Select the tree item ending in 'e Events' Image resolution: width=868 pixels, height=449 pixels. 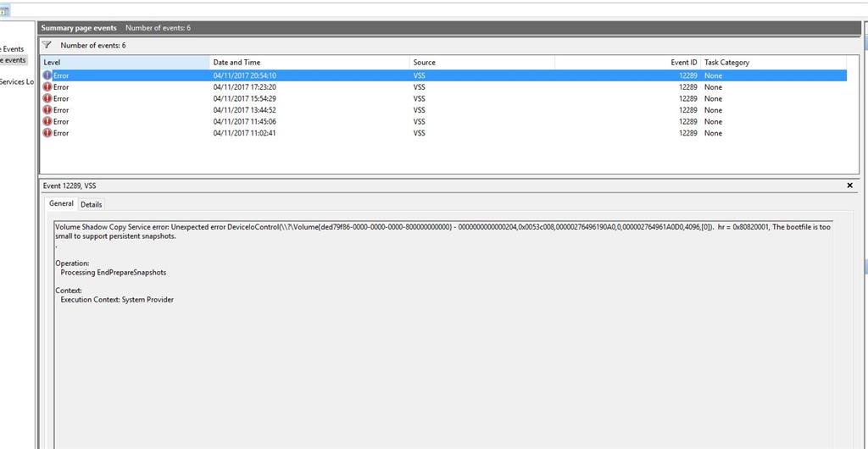[12, 49]
